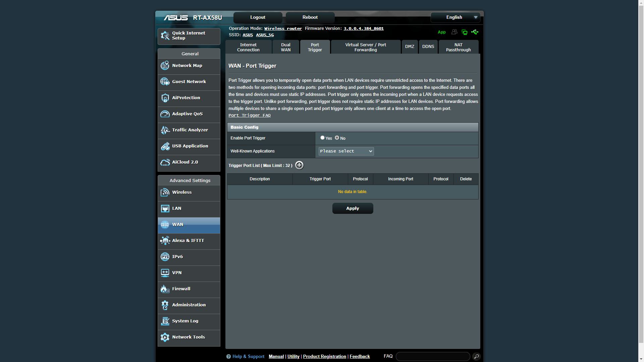Select No for Enable Port Trigger
644x362 pixels.
(x=337, y=138)
